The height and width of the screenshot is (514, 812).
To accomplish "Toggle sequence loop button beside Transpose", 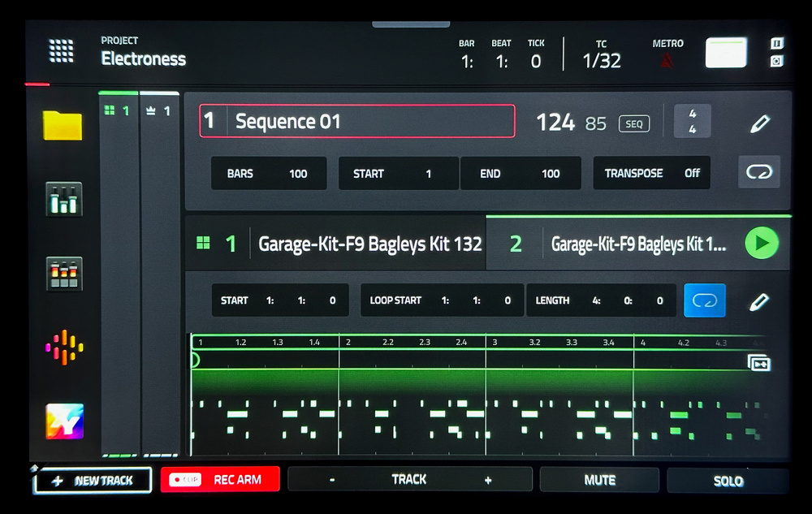I will pyautogui.click(x=759, y=173).
